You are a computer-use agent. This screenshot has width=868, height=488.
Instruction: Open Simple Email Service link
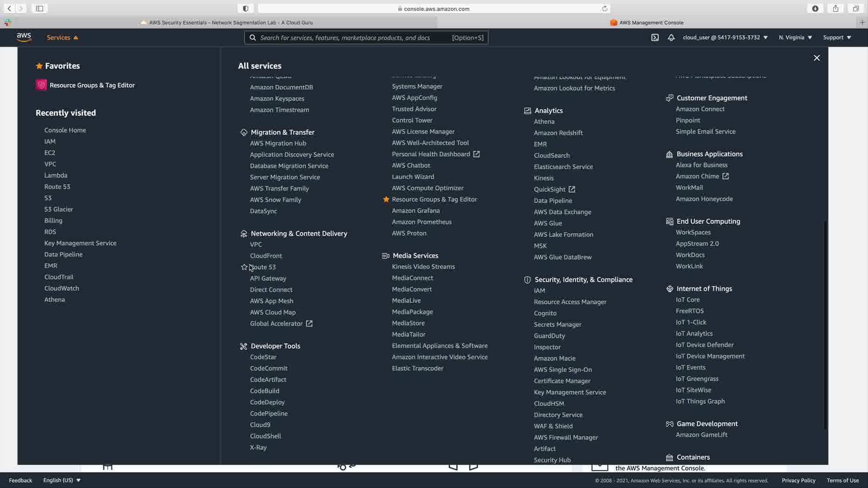[x=706, y=132]
